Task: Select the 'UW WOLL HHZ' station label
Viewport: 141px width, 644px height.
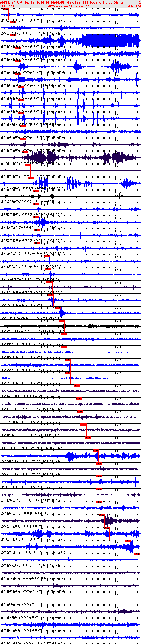Action: point(11,332)
